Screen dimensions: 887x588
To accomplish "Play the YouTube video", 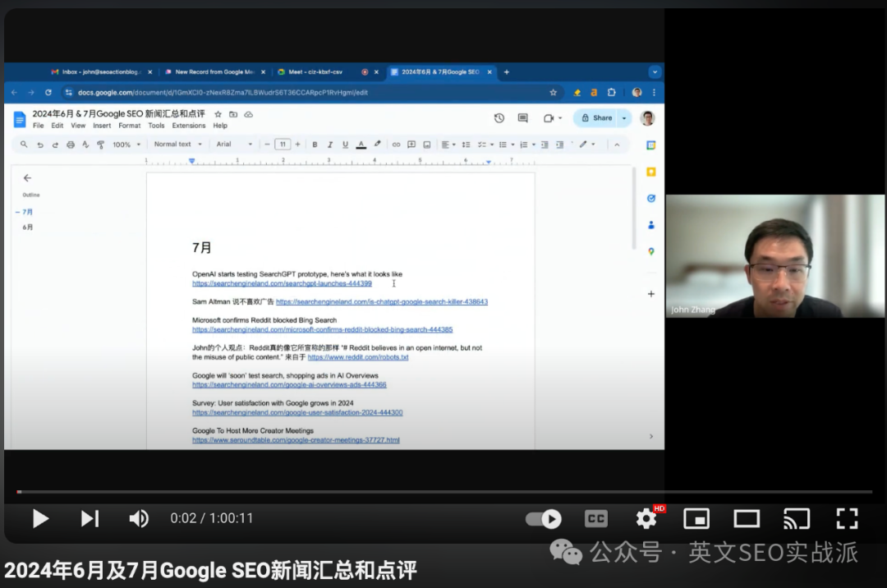I will pyautogui.click(x=40, y=518).
